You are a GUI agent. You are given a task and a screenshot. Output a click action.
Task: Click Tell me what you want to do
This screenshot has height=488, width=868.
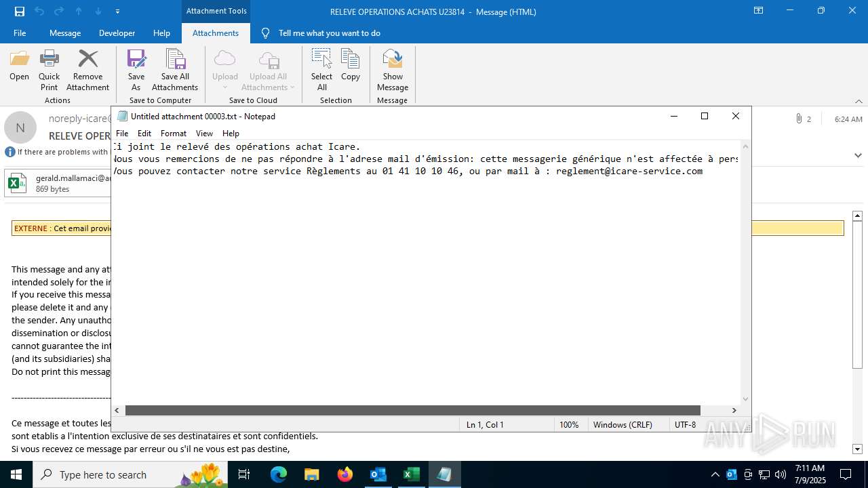329,33
